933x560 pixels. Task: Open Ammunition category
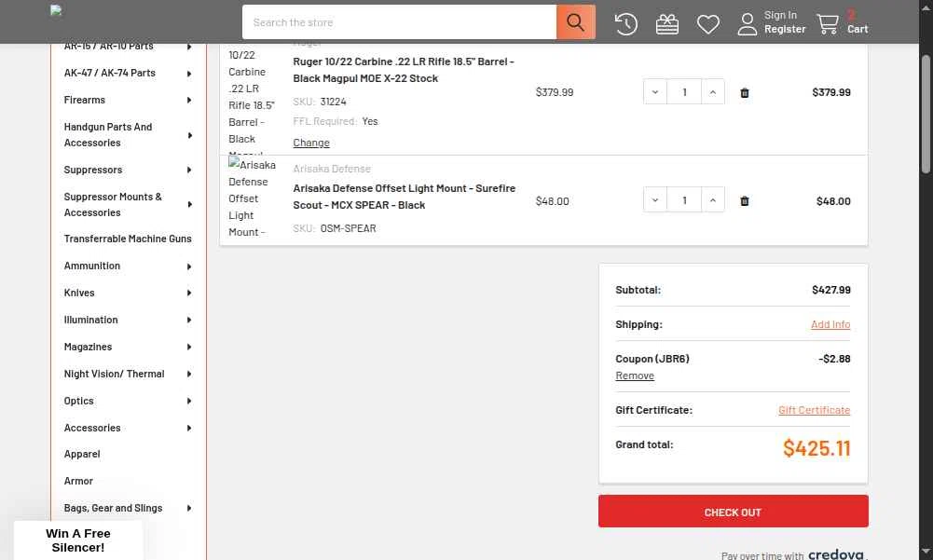pyautogui.click(x=92, y=266)
